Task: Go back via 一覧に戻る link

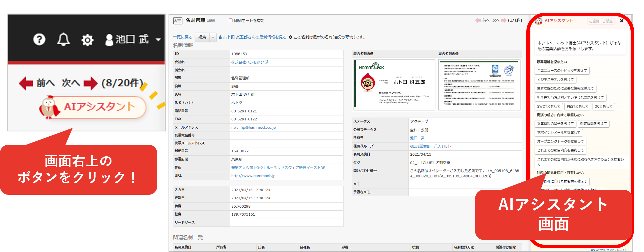Action: (182, 37)
